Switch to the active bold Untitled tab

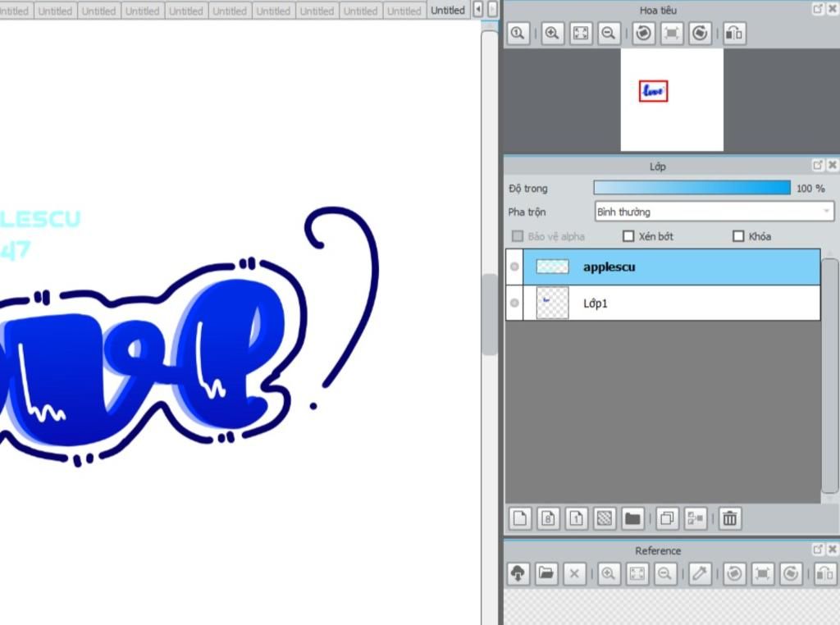pos(448,10)
